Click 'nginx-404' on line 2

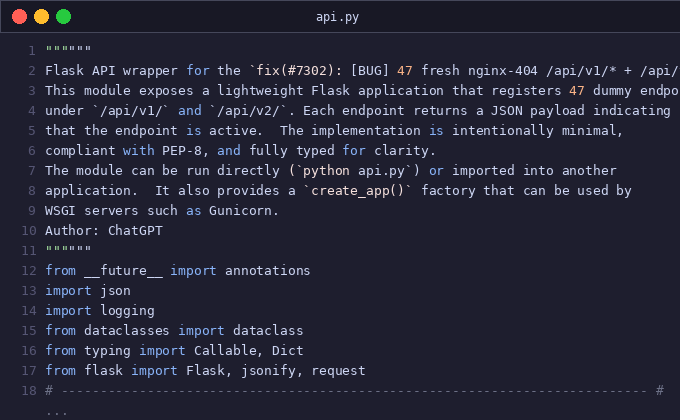coord(502,70)
